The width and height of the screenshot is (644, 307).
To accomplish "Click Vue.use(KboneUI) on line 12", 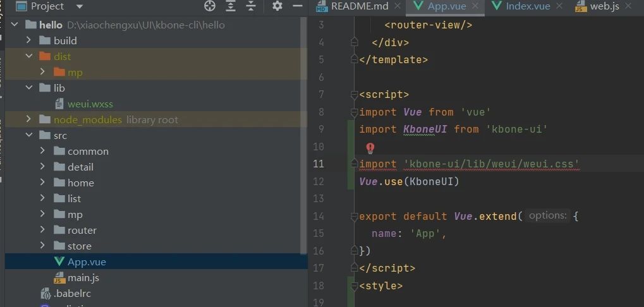I will (x=409, y=181).
